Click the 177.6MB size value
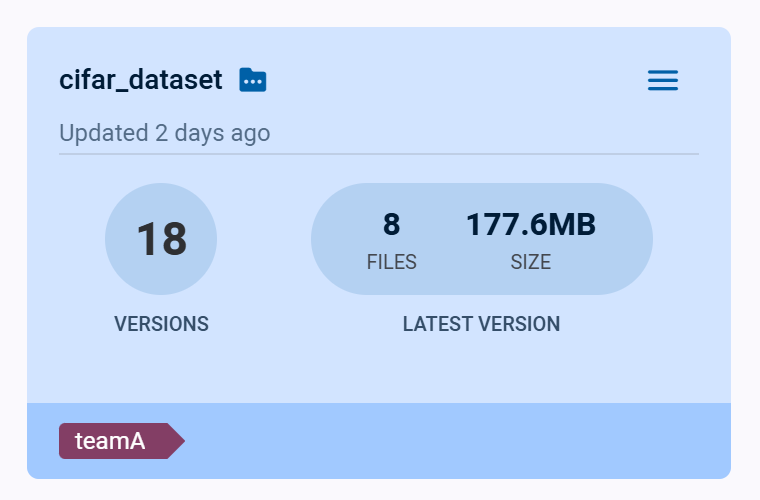This screenshot has height=500, width=760. tap(530, 225)
